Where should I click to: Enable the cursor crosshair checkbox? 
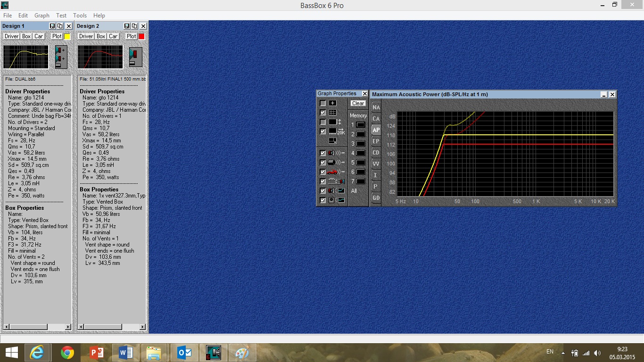[x=323, y=103]
